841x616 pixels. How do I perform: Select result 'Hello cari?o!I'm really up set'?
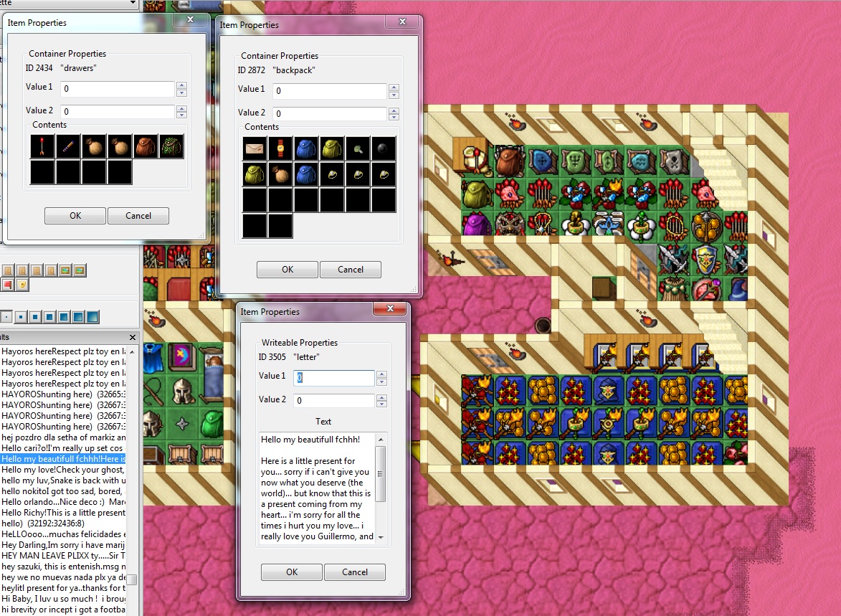click(63, 448)
